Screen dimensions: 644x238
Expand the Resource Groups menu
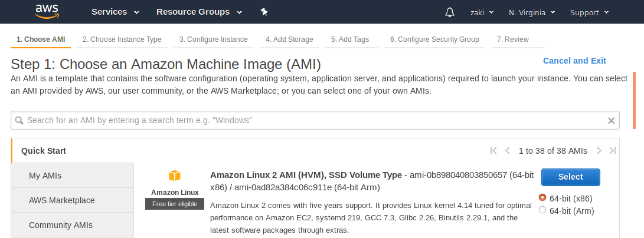click(199, 12)
